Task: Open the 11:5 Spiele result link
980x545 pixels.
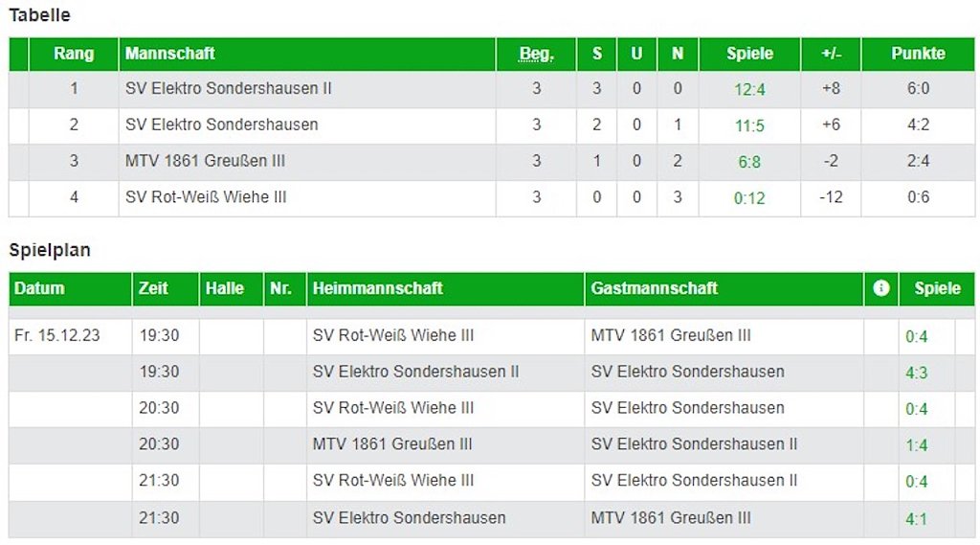Action: pos(749,126)
